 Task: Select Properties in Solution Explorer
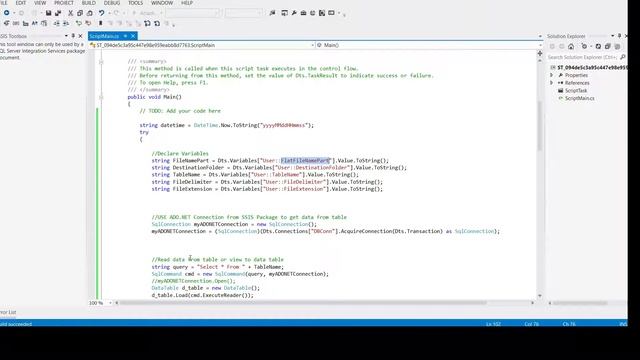tap(576, 76)
